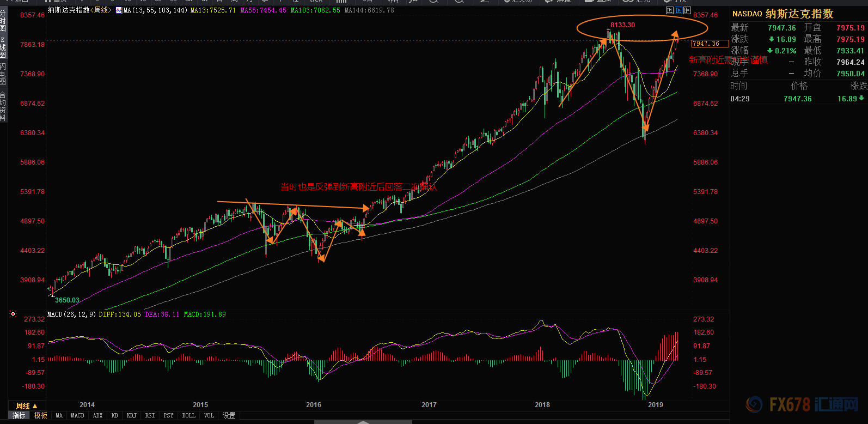Choose the ADX indicator button
This screenshot has height=424, width=868.
click(x=98, y=415)
